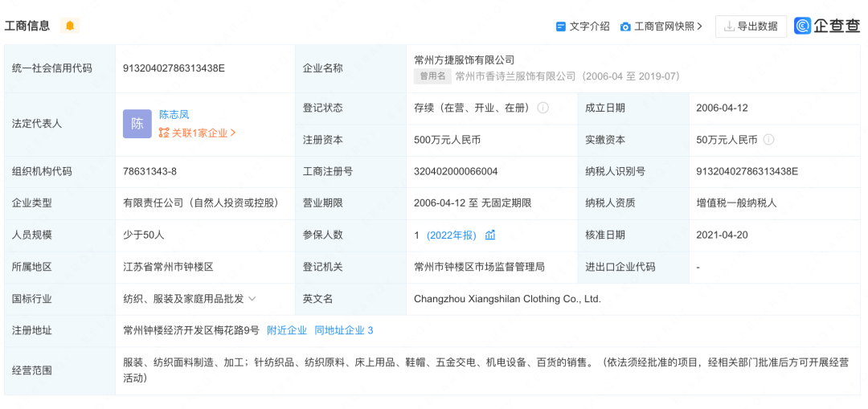The height and width of the screenshot is (409, 868).
Task: Select region 江苏省常州市钟楼区
Action: (168, 267)
